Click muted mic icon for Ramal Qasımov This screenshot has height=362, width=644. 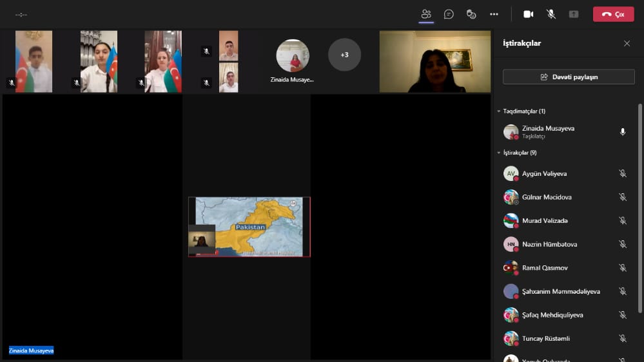coord(623,268)
